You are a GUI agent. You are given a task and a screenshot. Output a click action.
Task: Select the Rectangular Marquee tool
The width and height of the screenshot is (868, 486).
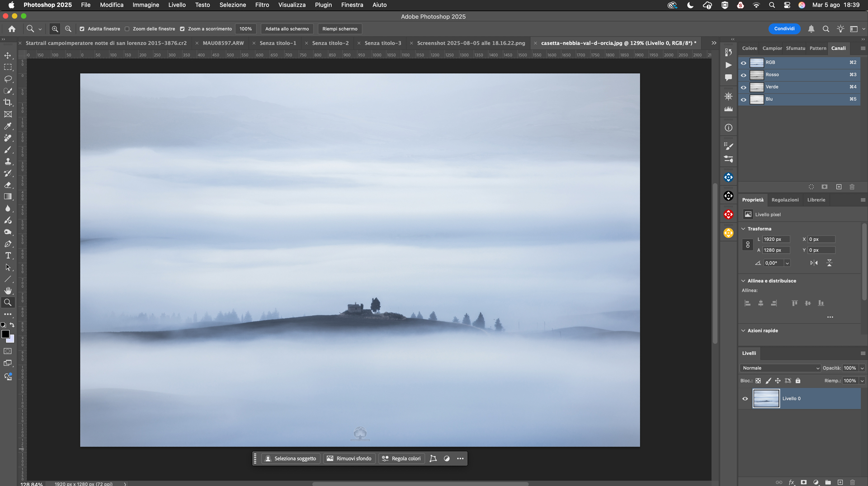(8, 67)
